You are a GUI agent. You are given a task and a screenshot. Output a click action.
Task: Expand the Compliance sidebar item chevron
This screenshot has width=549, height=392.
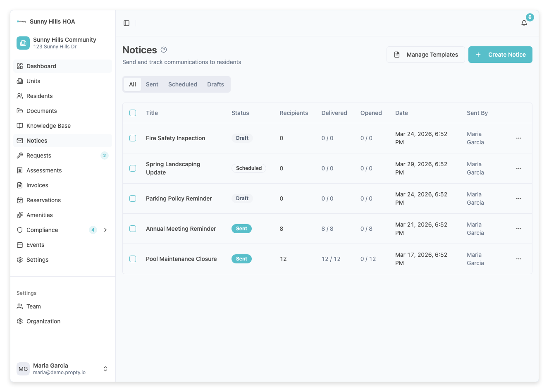tap(105, 230)
